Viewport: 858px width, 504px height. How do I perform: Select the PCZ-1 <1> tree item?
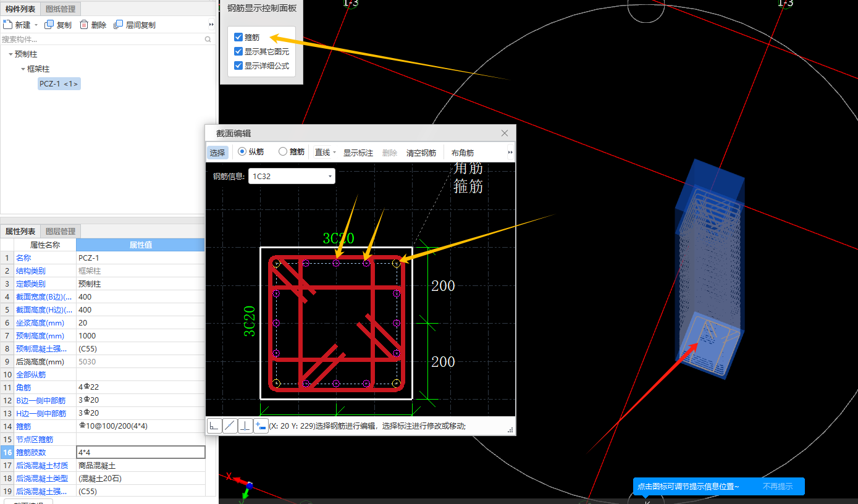59,83
